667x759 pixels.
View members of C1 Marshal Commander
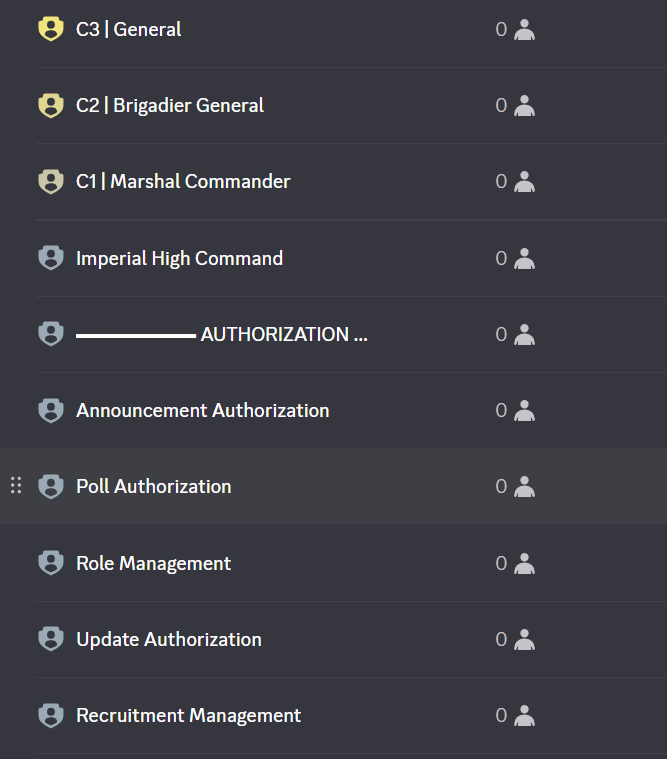click(515, 181)
